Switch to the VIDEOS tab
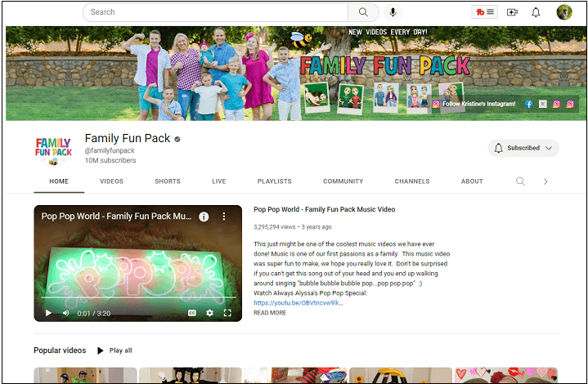Screen dimensions: 588x384 [111, 181]
